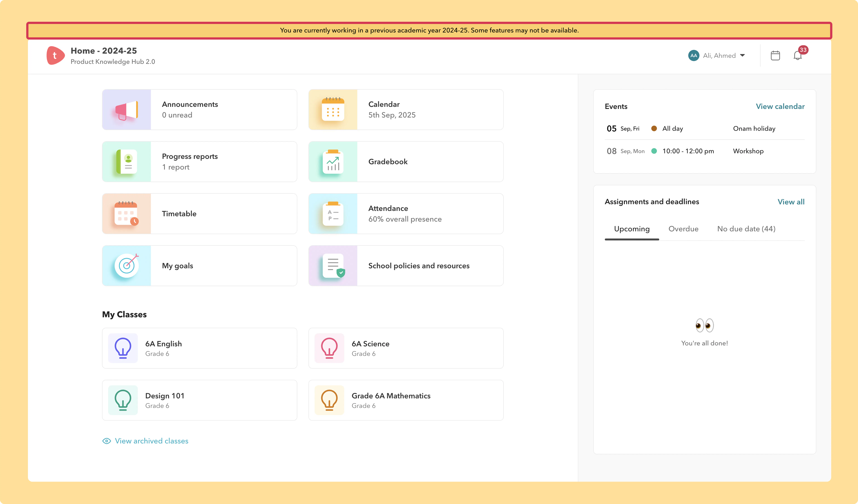Click the green dot for Workshop event
858x504 pixels.
tap(654, 151)
